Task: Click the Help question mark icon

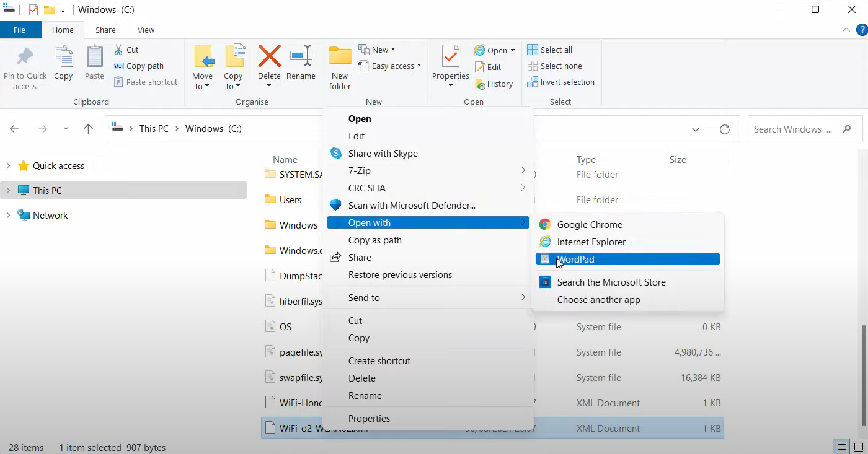Action: click(861, 30)
